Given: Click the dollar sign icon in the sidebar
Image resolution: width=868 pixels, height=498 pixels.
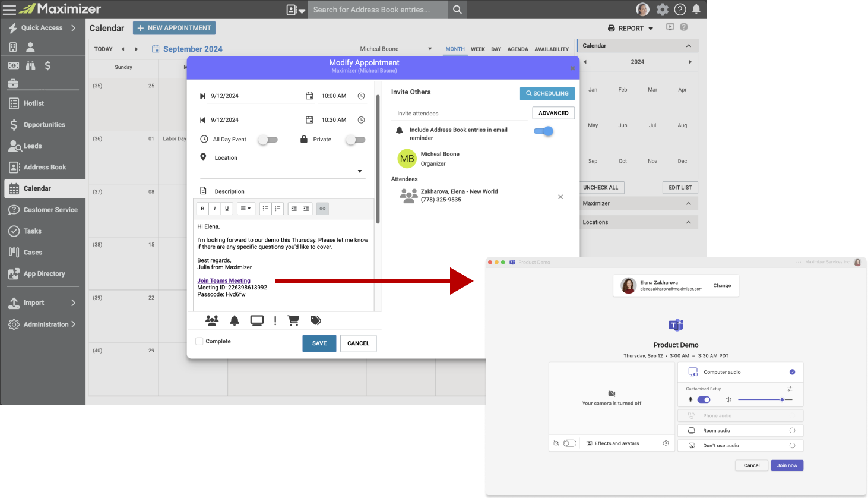Looking at the screenshot, I should pos(47,65).
